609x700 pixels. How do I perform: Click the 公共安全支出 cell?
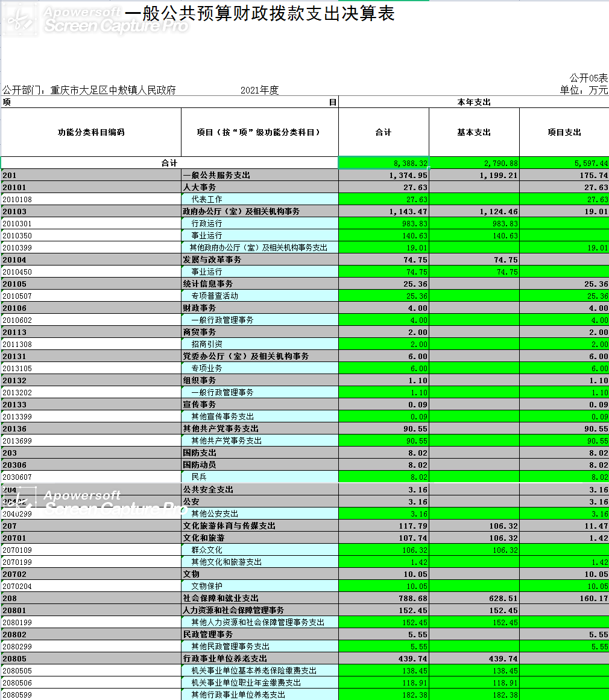260,489
